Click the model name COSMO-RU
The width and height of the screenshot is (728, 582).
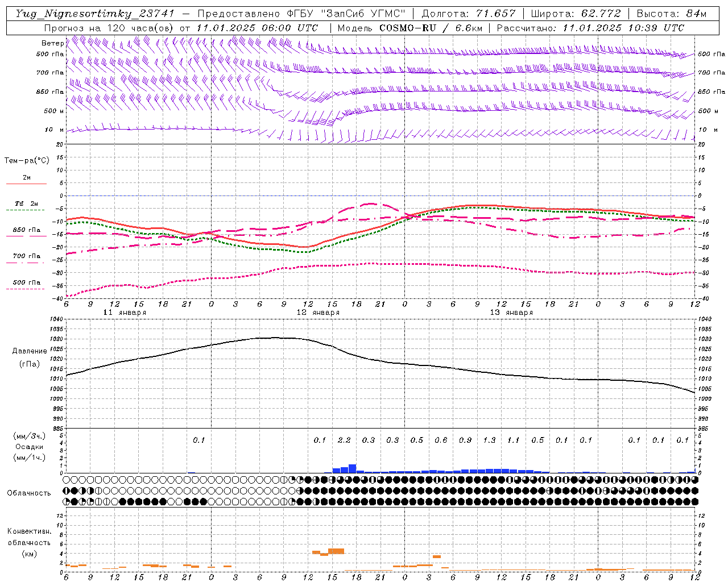click(408, 28)
